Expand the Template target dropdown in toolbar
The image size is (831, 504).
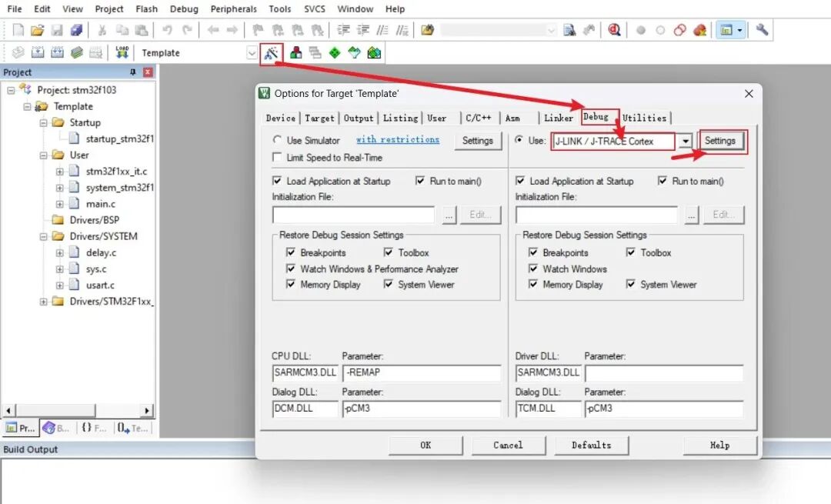click(x=252, y=53)
